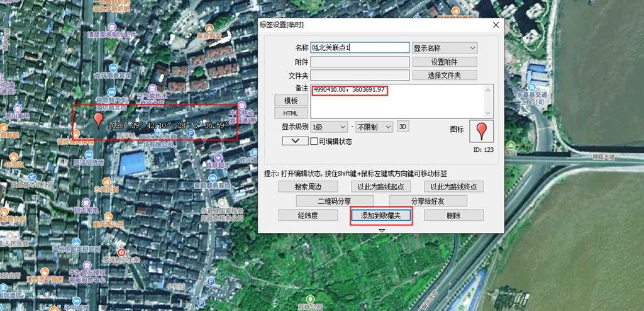Screen dimensions: 644x311
Task: Click the red pin marker on the map
Action: pos(99,120)
